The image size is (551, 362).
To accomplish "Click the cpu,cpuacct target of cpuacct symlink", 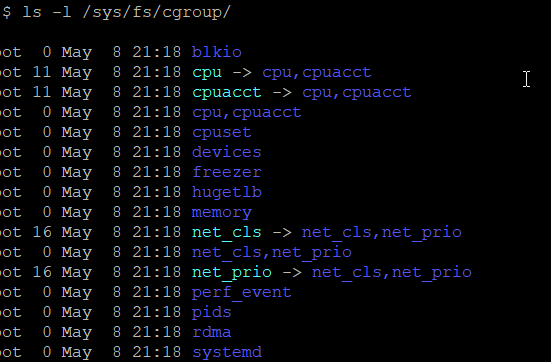I will click(x=357, y=92).
